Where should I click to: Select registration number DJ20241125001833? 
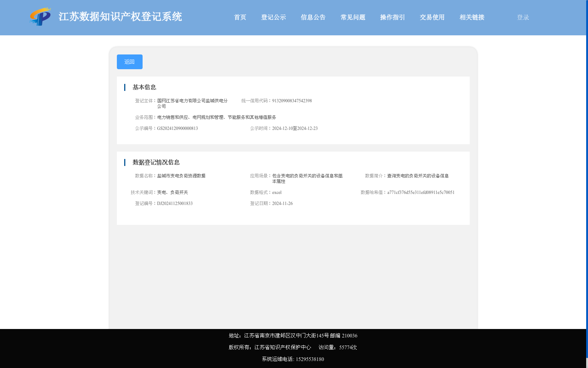click(x=175, y=204)
